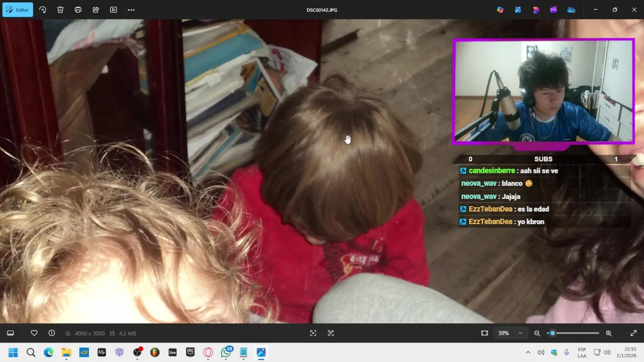Toggle the filmstrip view icon

pyautogui.click(x=11, y=333)
